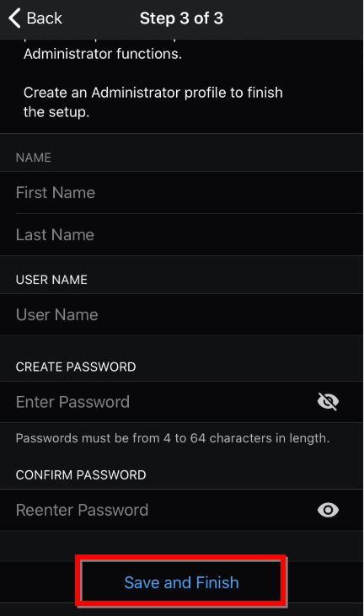Click the Step 3 of 3 title
The height and width of the screenshot is (616, 364).
181,19
